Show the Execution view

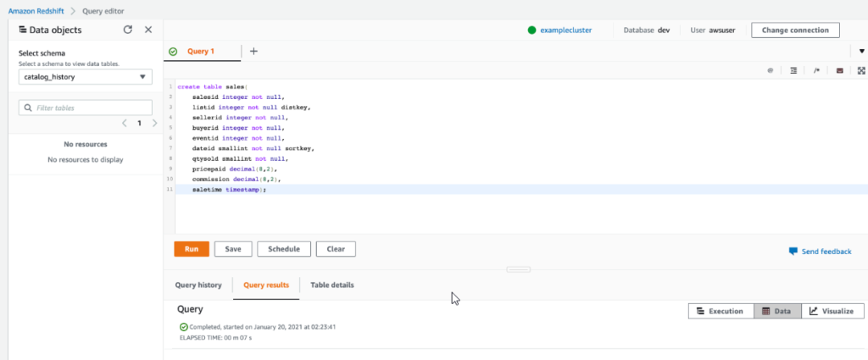(721, 311)
